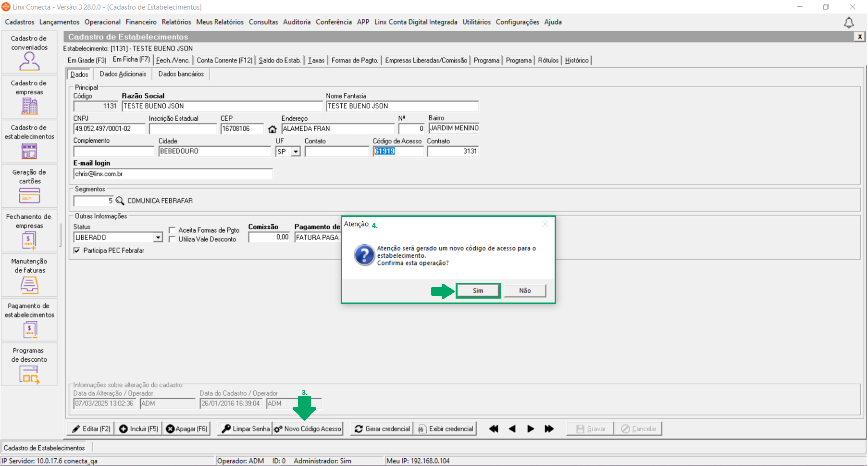Open the Meus Relatórios menu
The height and width of the screenshot is (466, 868).
click(220, 22)
